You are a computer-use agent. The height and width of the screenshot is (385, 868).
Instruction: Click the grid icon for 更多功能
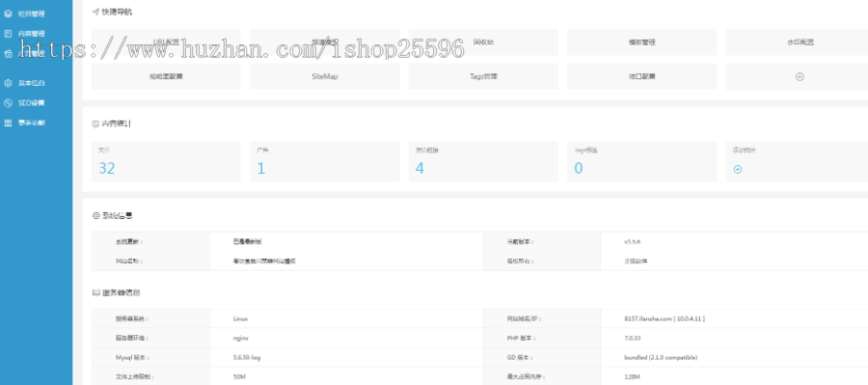pyautogui.click(x=8, y=123)
